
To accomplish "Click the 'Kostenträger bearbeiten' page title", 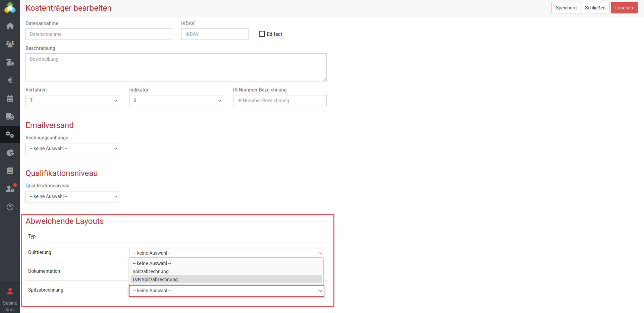I will [68, 8].
